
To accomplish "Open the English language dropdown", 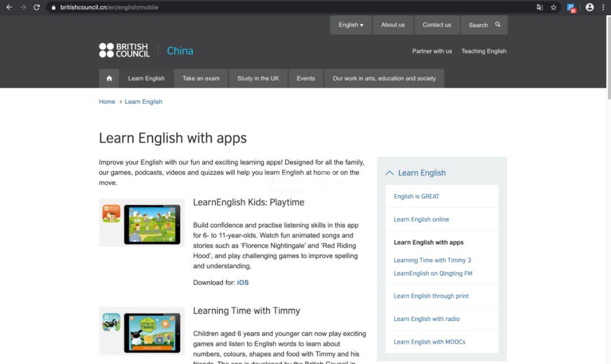I will pyautogui.click(x=351, y=25).
